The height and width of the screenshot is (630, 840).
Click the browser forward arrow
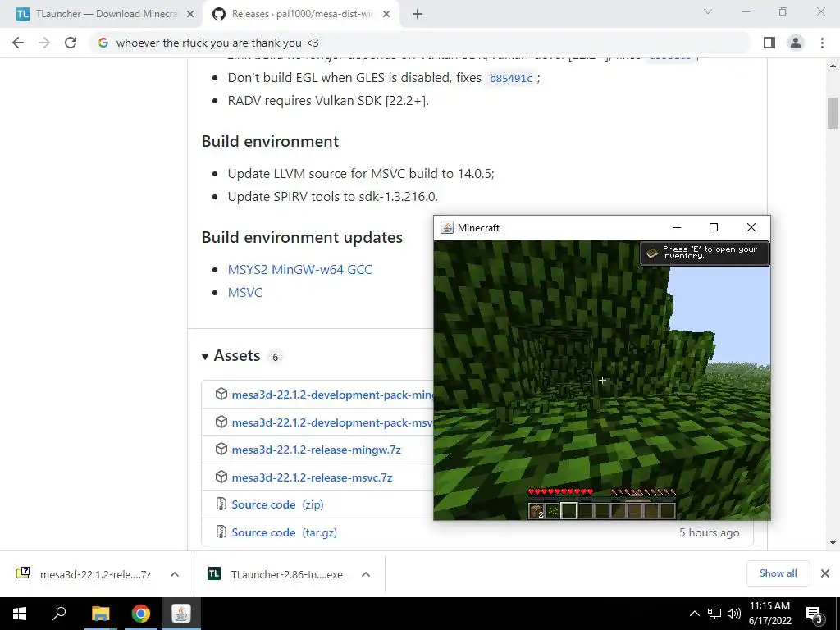click(44, 43)
